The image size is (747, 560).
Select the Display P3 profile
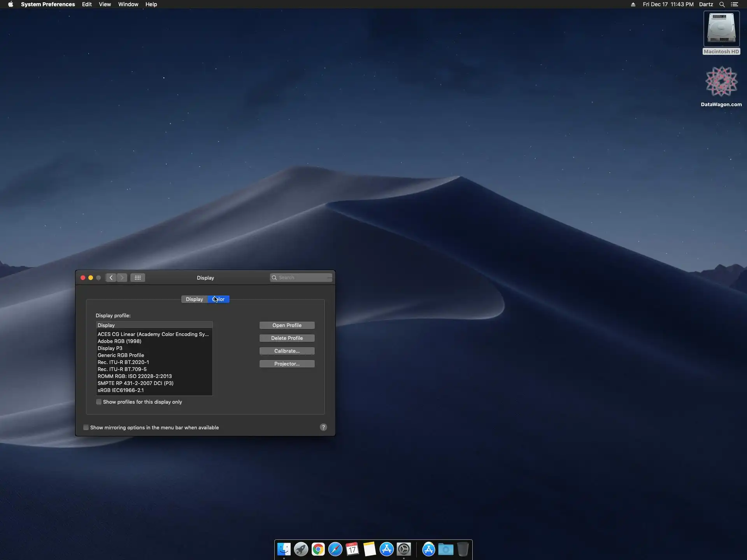click(x=110, y=348)
